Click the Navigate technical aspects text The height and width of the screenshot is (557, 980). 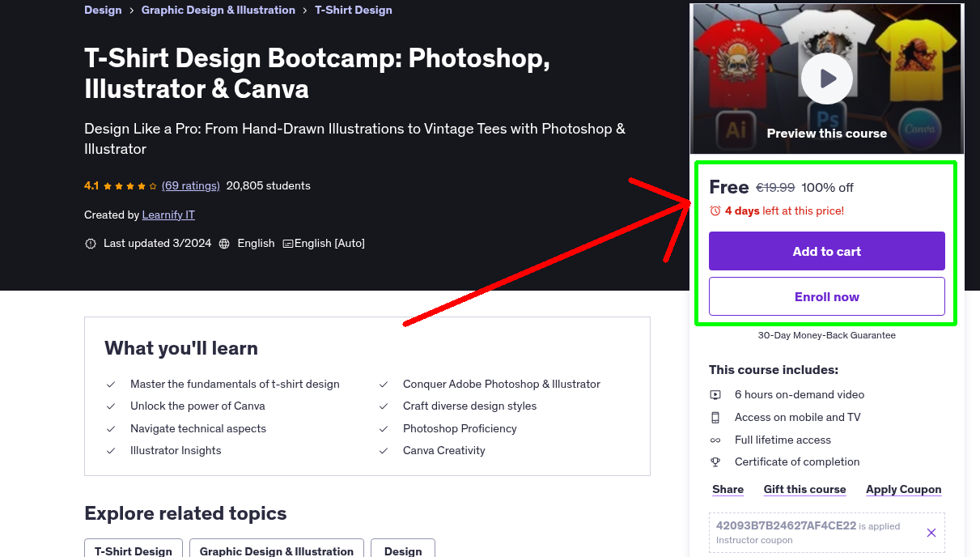click(198, 428)
